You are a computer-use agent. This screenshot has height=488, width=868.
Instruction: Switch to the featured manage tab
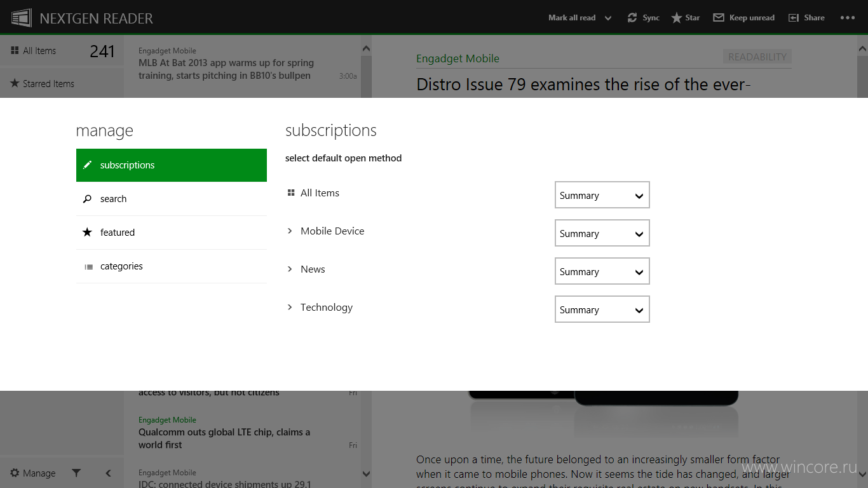coord(172,233)
